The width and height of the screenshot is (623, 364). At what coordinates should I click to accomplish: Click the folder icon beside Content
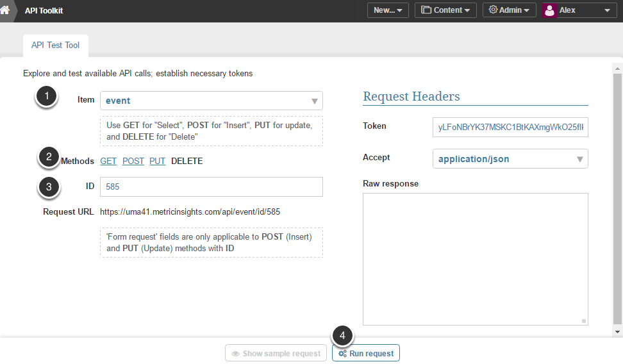pyautogui.click(x=426, y=10)
